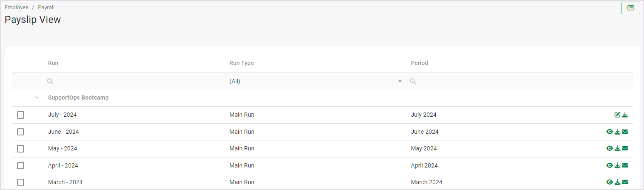
Task: Tick the July - 2024 row checkbox
Action: coord(21,115)
